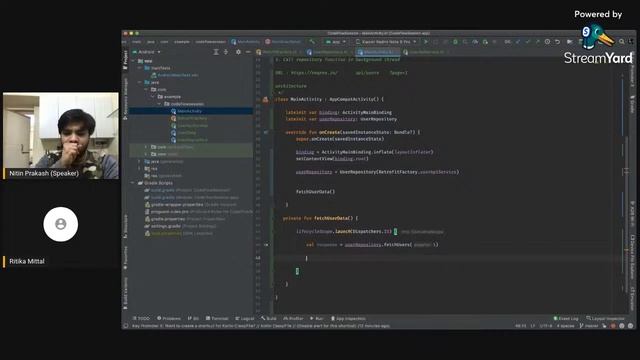Click the suspend call gutter icon beside fetchUsers
640x360 pixels.
pyautogui.click(x=266, y=244)
